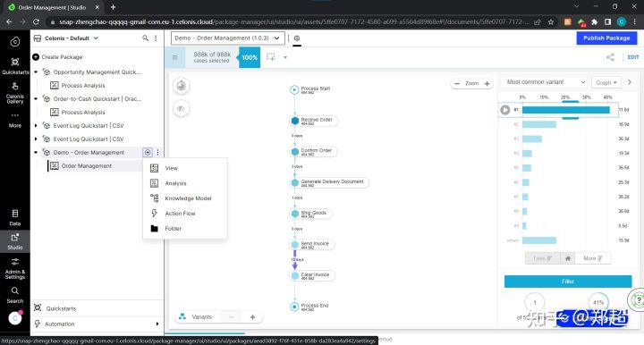Open Admin & Settings
Viewport: 644px width, 345px height.
15,269
